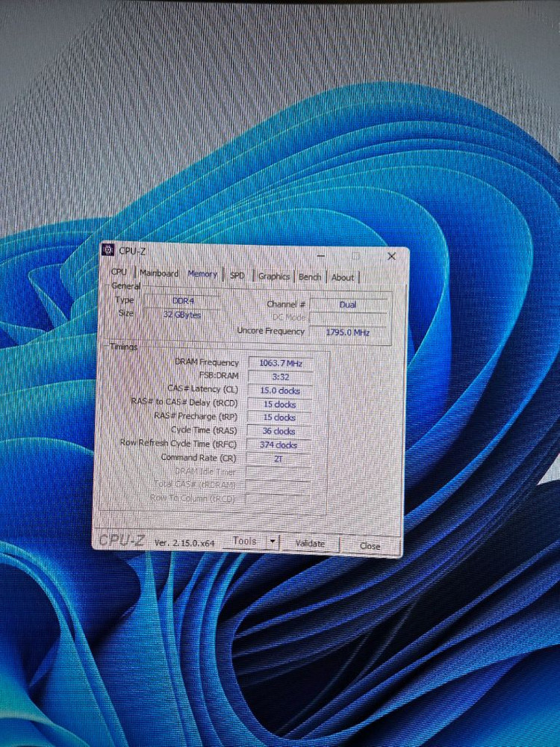Click the 374 clocks tRFC value
The image size is (560, 747).
[279, 445]
